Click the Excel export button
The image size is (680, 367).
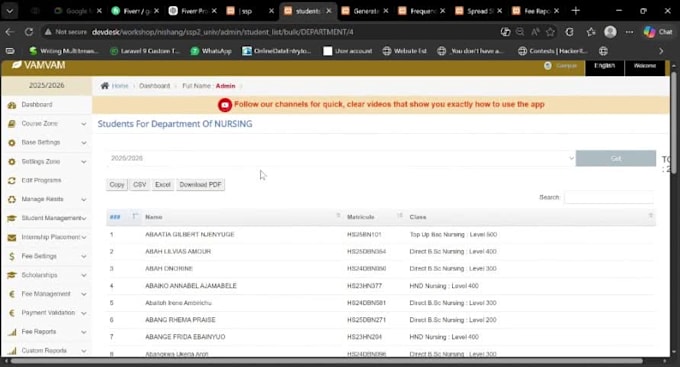click(x=163, y=185)
